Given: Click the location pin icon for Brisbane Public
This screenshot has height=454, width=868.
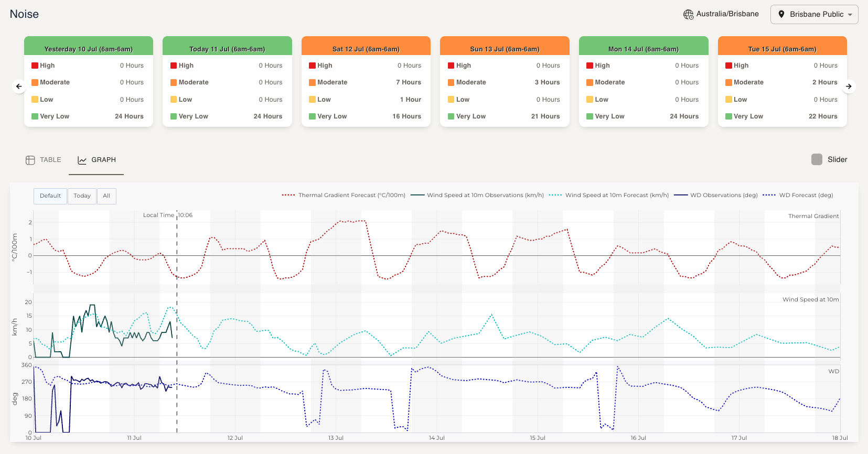Looking at the screenshot, I should (781, 14).
